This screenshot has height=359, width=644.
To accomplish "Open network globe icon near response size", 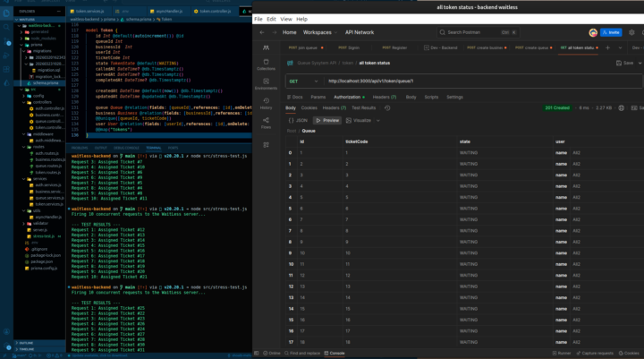I will click(x=621, y=108).
